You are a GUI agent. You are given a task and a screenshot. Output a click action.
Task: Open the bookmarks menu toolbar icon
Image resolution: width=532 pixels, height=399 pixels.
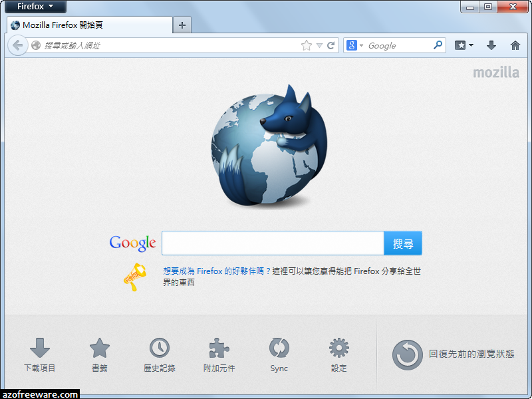coord(460,45)
